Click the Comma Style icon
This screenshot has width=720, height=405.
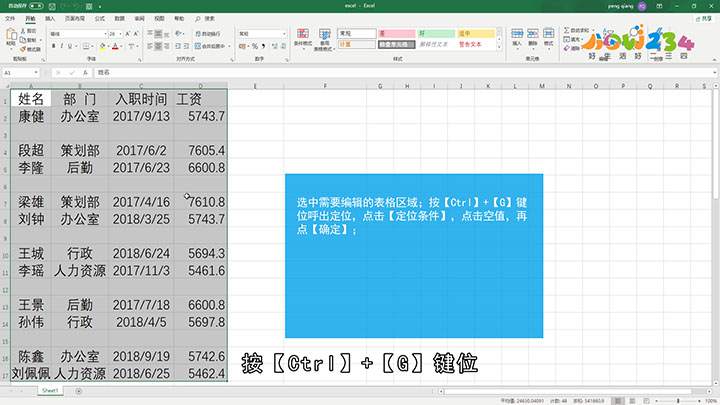click(264, 46)
